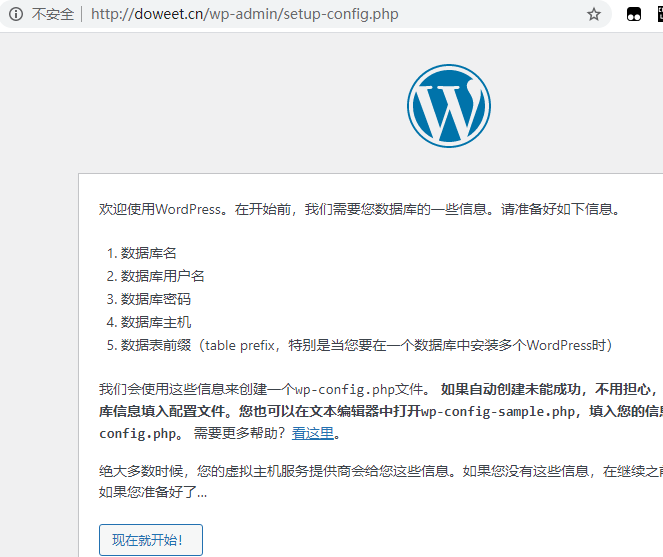Open the black mask extension icon
This screenshot has height=557, width=663.
[633, 14]
